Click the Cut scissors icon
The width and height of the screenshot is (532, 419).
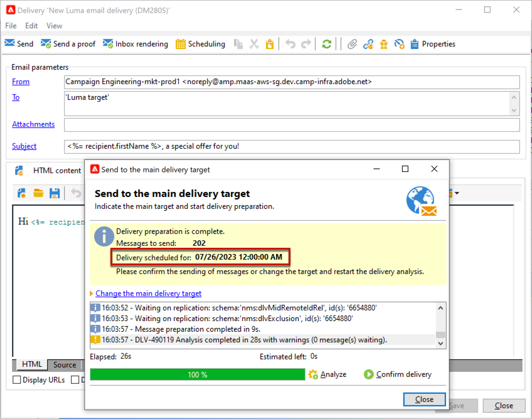pyautogui.click(x=254, y=44)
